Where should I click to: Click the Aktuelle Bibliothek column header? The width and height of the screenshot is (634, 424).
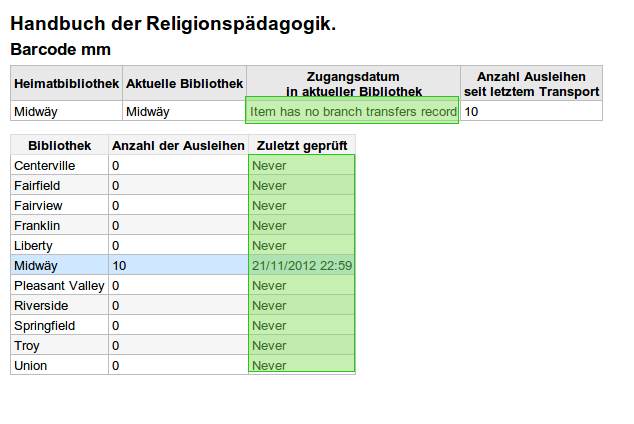point(184,83)
